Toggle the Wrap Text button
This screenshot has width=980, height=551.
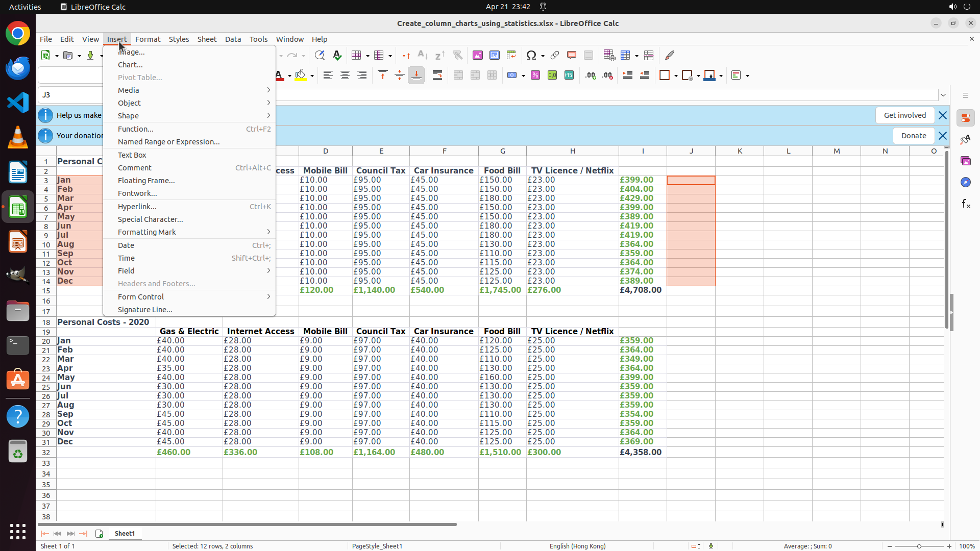click(x=437, y=76)
